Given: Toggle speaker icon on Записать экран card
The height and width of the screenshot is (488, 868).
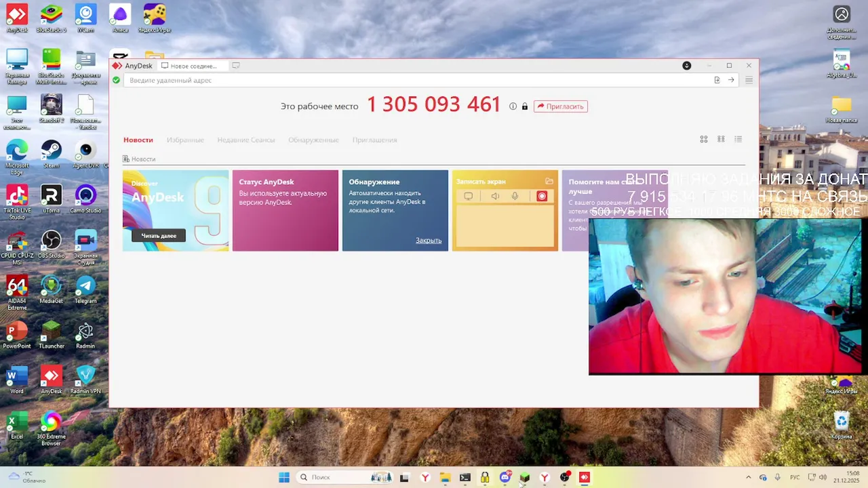Looking at the screenshot, I should click(x=495, y=196).
